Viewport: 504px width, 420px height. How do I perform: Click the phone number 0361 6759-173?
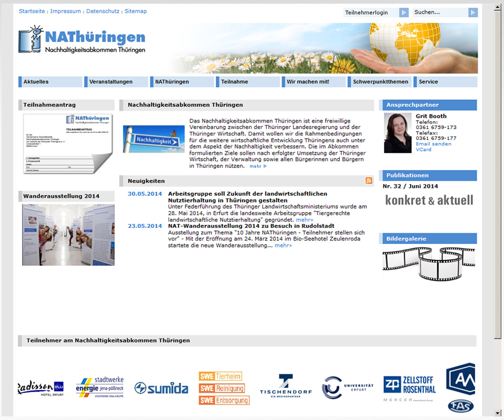click(436, 127)
